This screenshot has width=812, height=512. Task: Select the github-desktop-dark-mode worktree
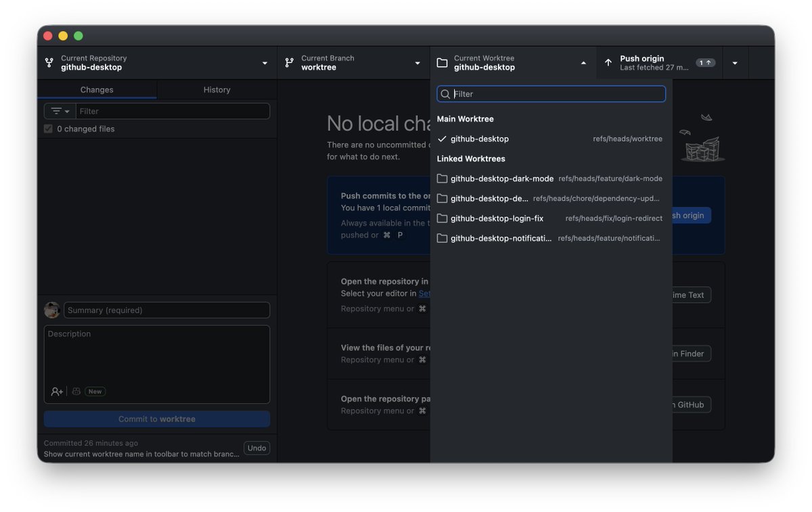pos(551,179)
